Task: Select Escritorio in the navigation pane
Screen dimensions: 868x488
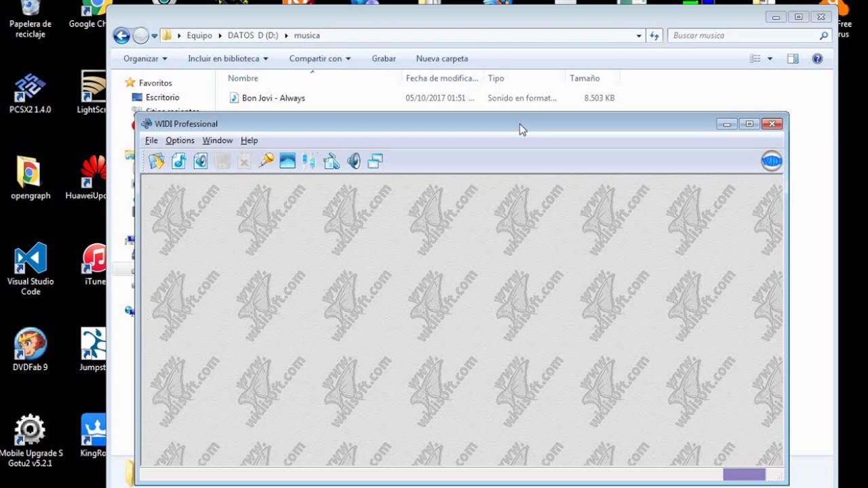Action: [x=162, y=98]
